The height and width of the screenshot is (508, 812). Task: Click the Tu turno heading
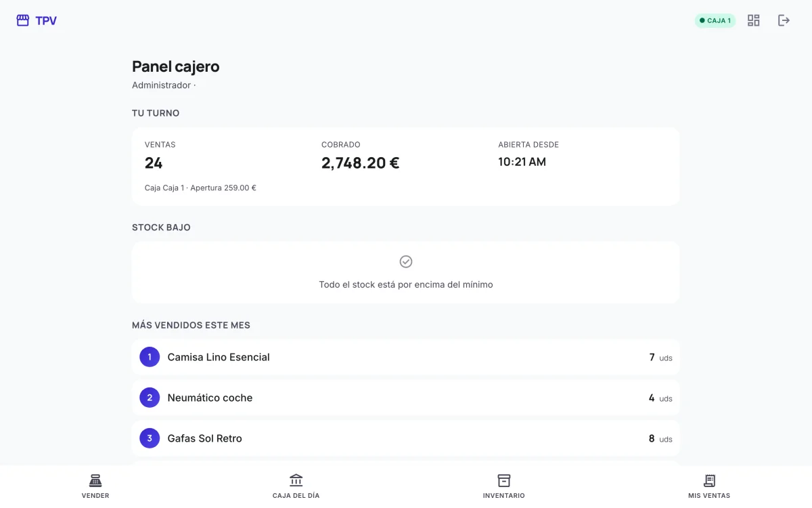point(156,113)
